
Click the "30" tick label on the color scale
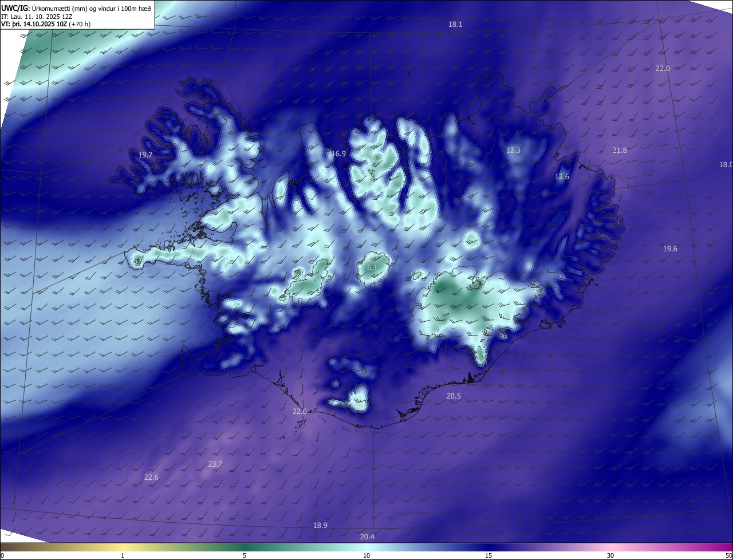coord(610,555)
